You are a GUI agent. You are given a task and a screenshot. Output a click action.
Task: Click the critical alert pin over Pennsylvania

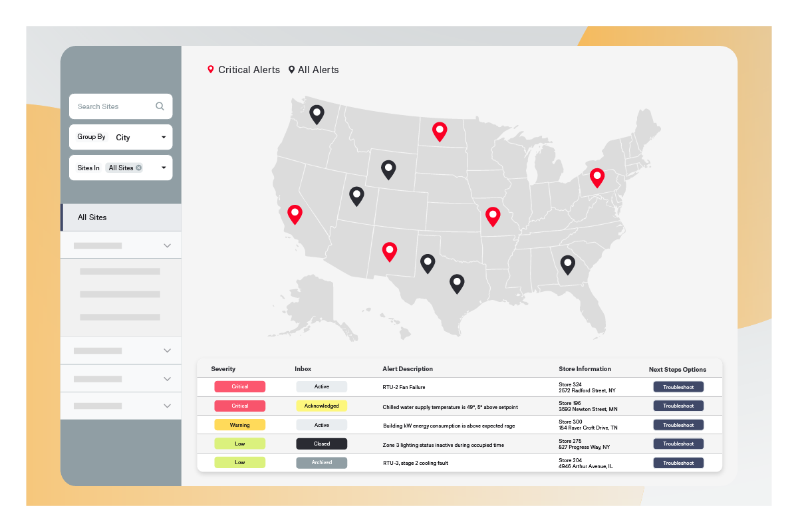597,178
